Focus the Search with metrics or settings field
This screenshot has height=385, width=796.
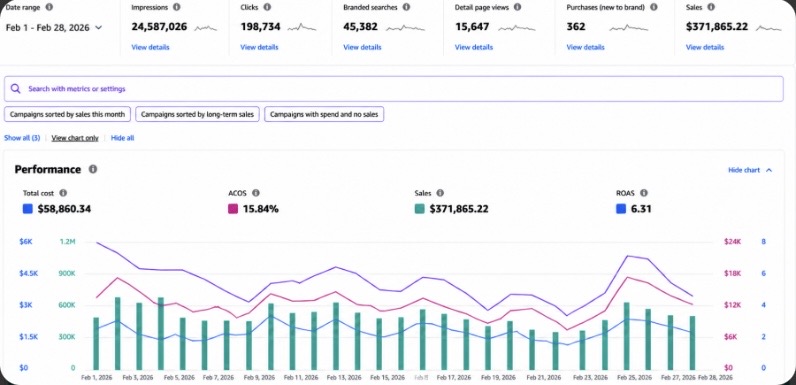coord(393,89)
